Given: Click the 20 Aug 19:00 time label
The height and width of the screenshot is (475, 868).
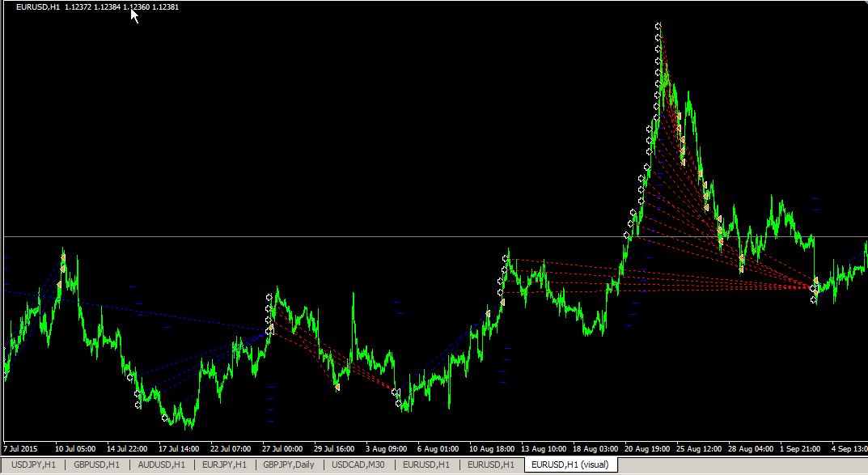Looking at the screenshot, I should click(647, 449).
